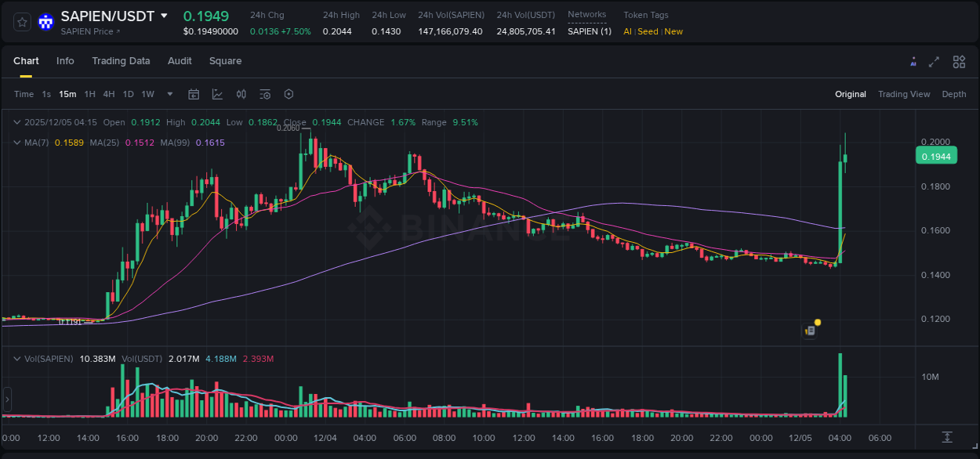Image resolution: width=980 pixels, height=459 pixels.
Task: Select the 1H chart interval
Action: point(90,94)
